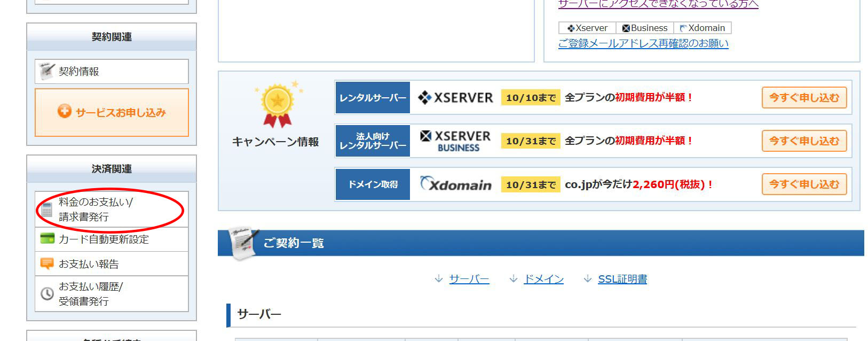The image size is (868, 341).
Task: Click the down arrow beside SSL証明書 link
Action: [x=588, y=279]
